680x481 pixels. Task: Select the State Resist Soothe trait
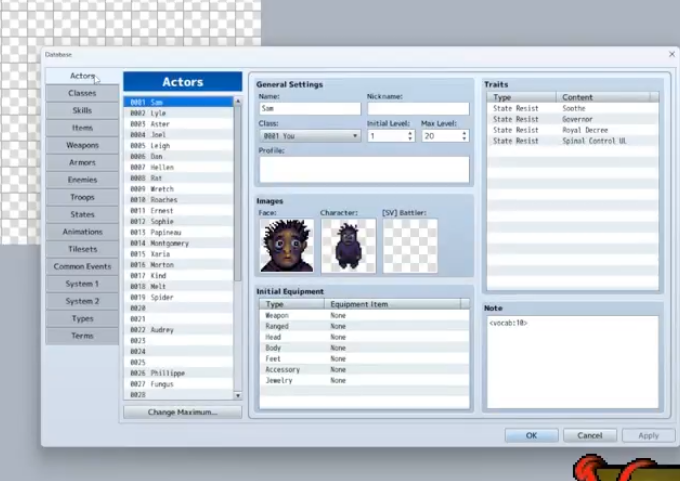click(x=572, y=108)
